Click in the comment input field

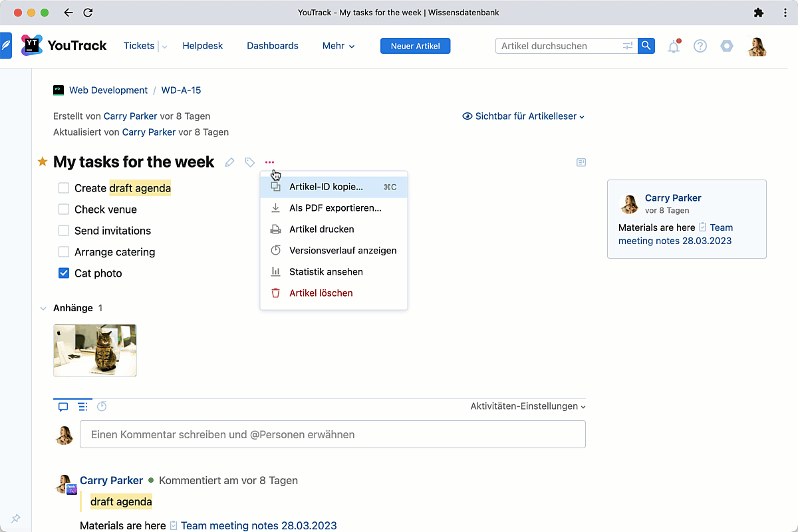pyautogui.click(x=332, y=434)
